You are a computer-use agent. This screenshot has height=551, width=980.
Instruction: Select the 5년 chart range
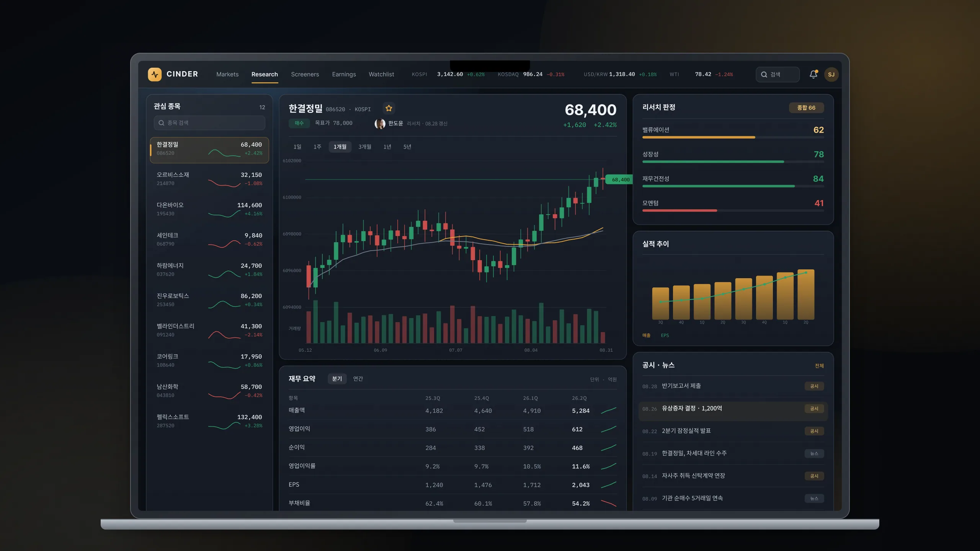(407, 147)
